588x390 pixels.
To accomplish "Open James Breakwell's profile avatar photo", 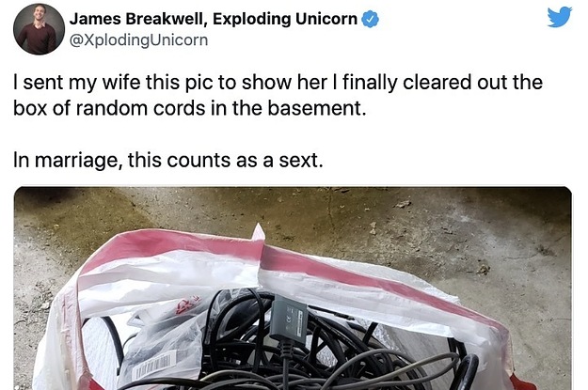I will 39,29.
